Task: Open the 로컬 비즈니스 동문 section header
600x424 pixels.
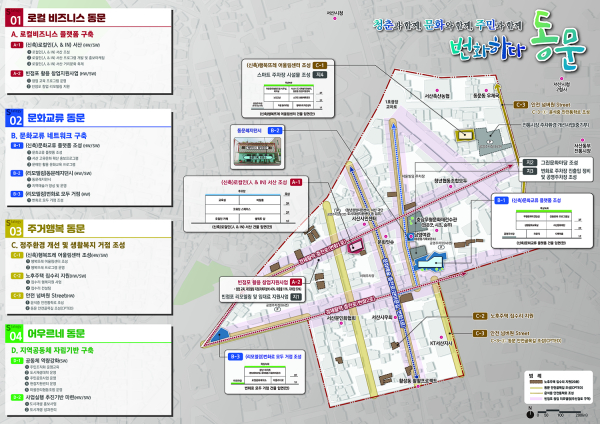Action: pyautogui.click(x=61, y=17)
